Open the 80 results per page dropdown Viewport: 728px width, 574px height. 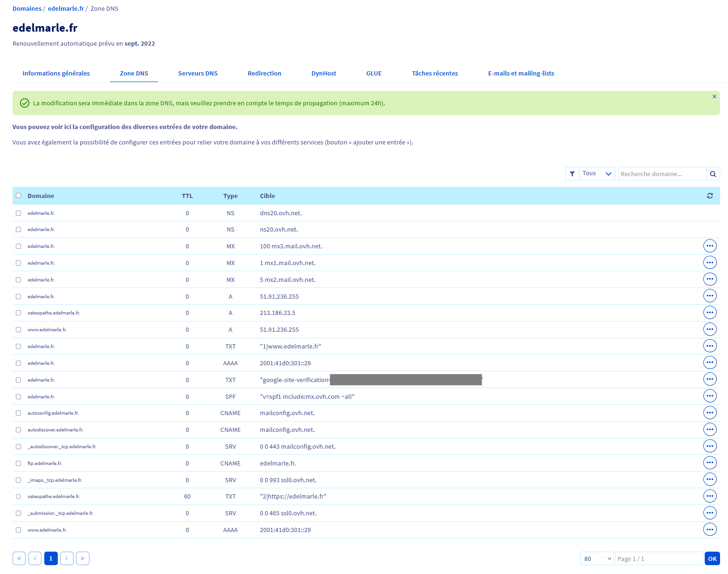(597, 559)
